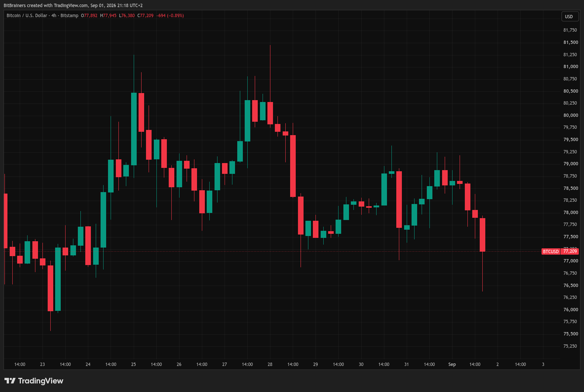Click the 80,000 price axis label
Image resolution: width=584 pixels, height=392 pixels.
(x=571, y=115)
